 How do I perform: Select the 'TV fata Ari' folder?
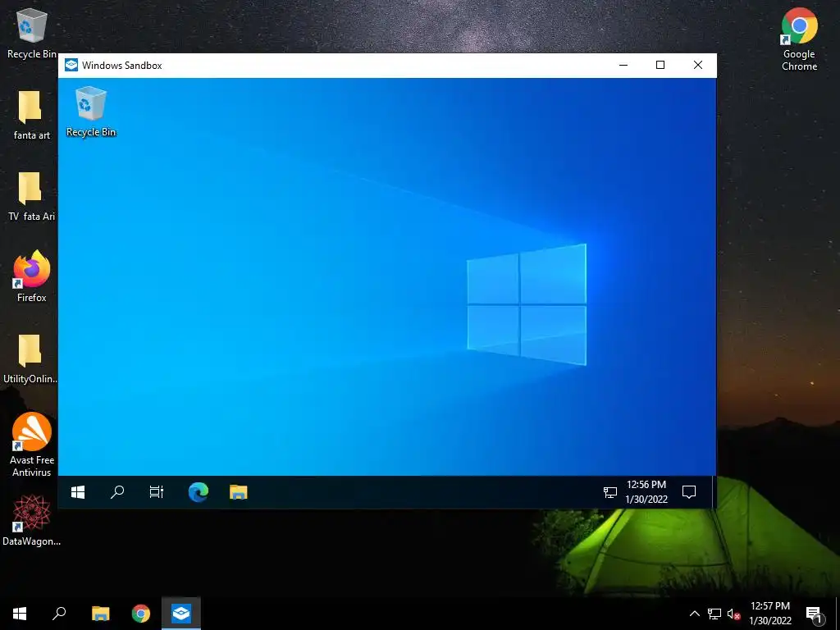pyautogui.click(x=32, y=197)
